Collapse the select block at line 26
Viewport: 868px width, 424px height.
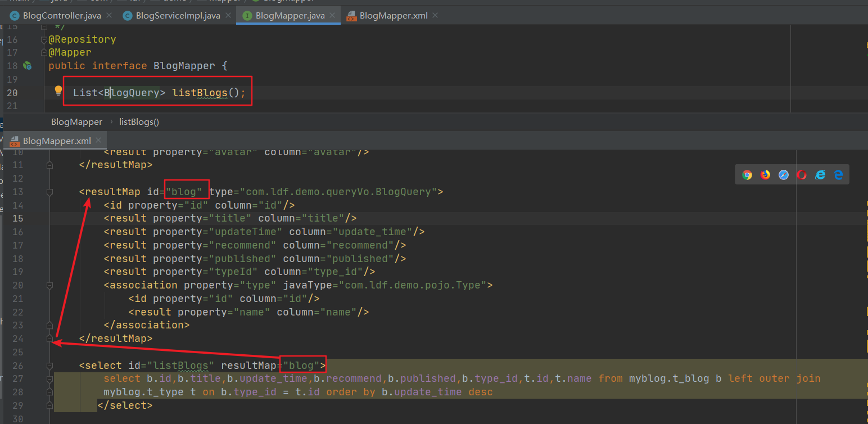coord(49,366)
